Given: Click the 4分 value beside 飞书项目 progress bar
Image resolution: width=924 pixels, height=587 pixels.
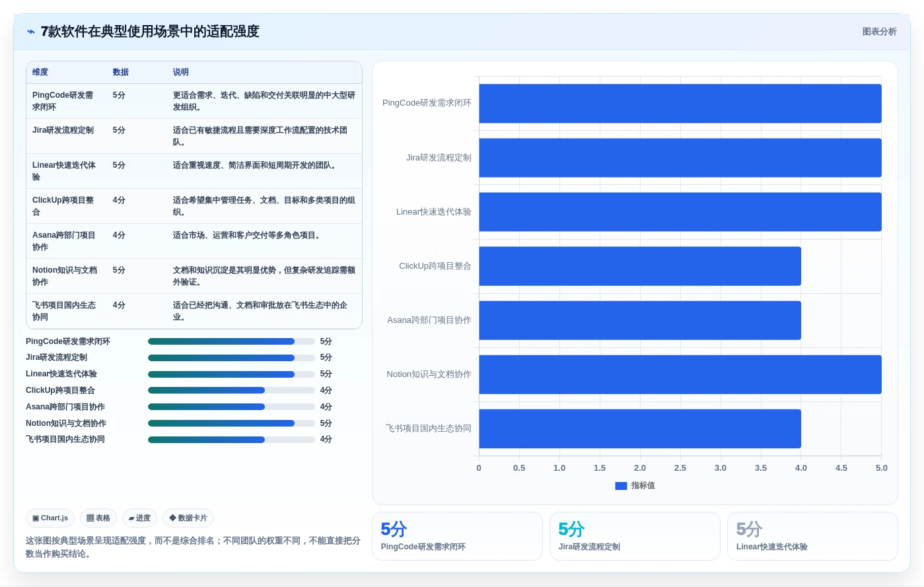Looking at the screenshot, I should 326,440.
